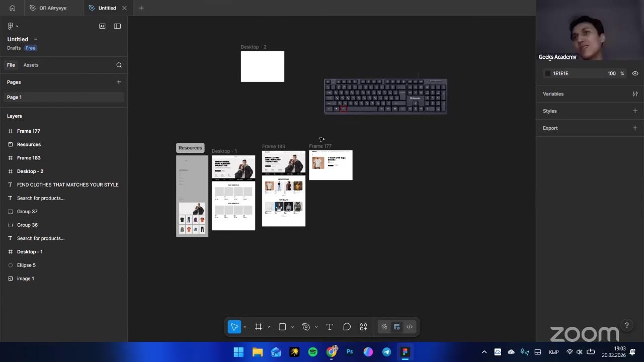Image resolution: width=644 pixels, height=362 pixels.
Task: Add a new page
Action: [119, 82]
